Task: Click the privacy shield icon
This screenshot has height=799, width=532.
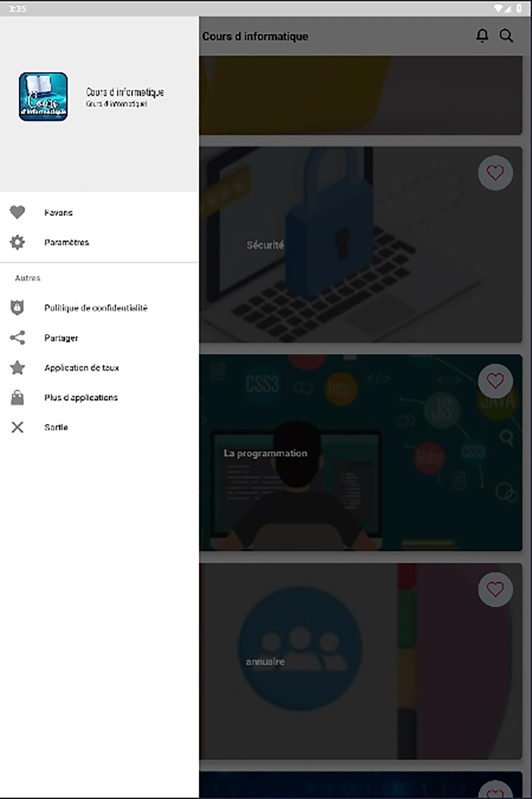Action: 17,308
